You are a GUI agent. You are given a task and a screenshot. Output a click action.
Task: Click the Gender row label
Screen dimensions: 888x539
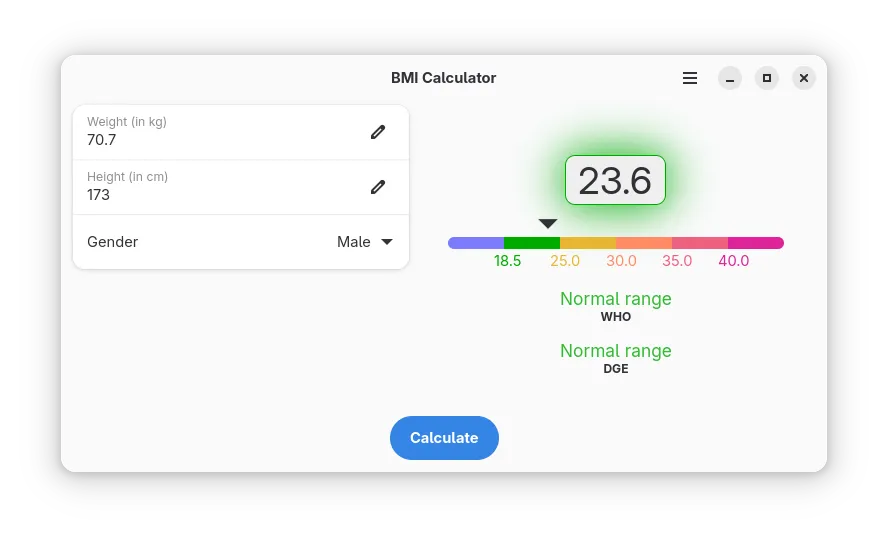coord(113,242)
